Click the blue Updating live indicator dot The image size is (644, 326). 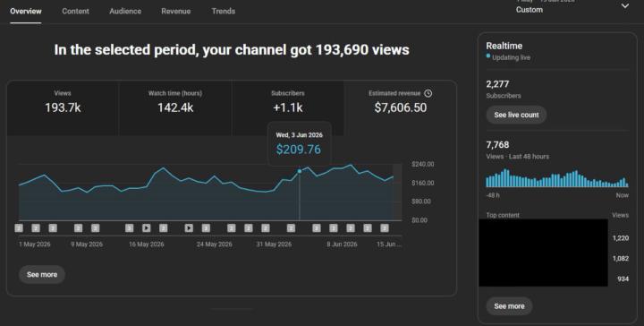pyautogui.click(x=488, y=56)
